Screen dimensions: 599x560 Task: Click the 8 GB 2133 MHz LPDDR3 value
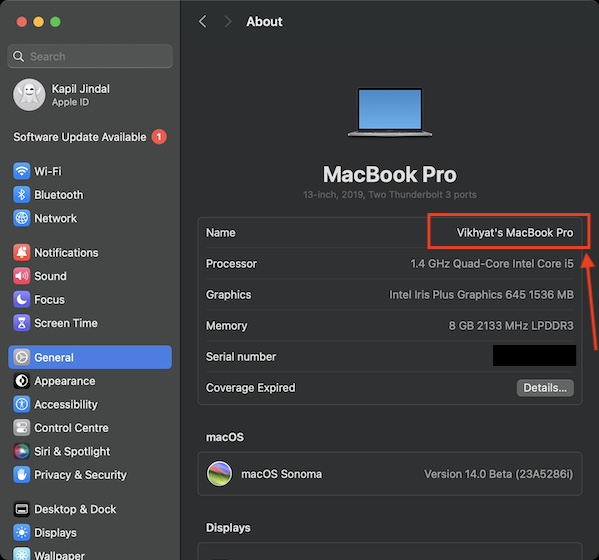(511, 325)
